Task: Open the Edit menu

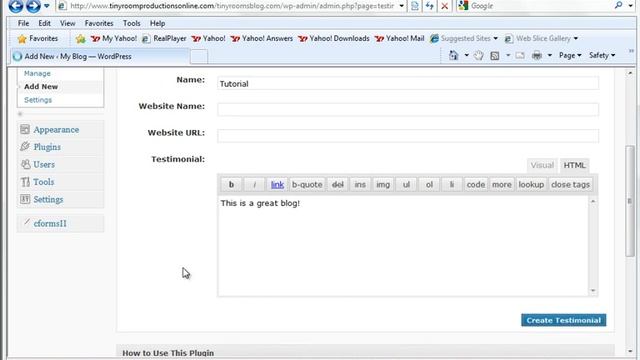Action: click(44, 23)
